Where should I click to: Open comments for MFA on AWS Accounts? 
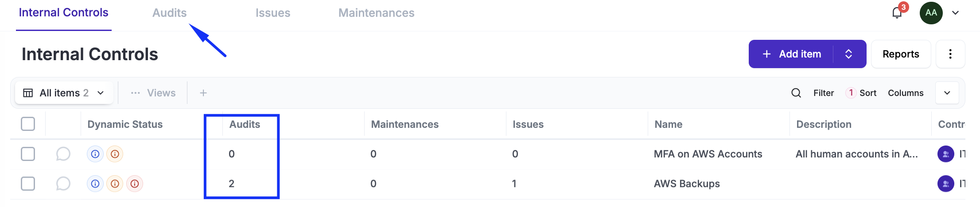tap(63, 154)
